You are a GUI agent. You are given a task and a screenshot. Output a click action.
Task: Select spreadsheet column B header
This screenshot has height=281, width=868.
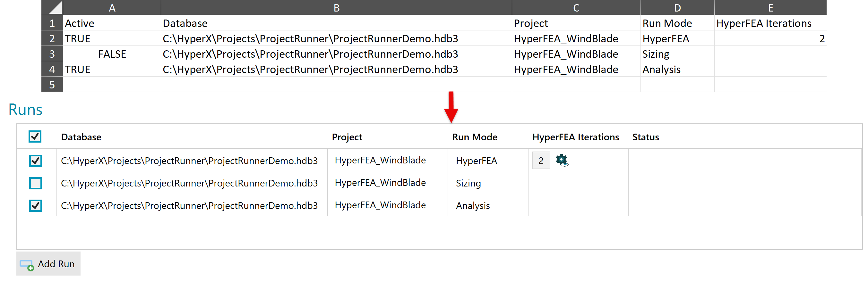pos(336,7)
